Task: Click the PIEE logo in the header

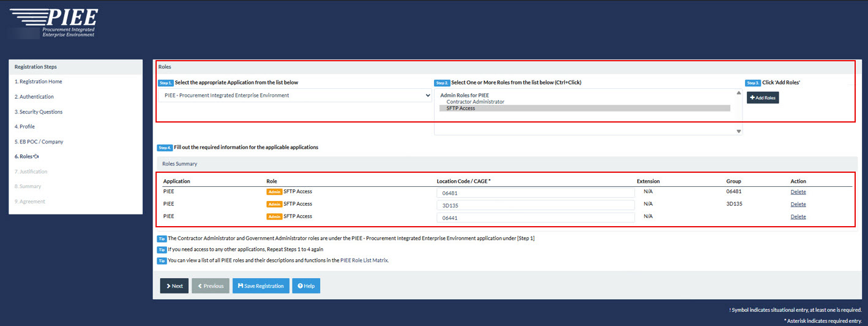Action: pos(54,23)
